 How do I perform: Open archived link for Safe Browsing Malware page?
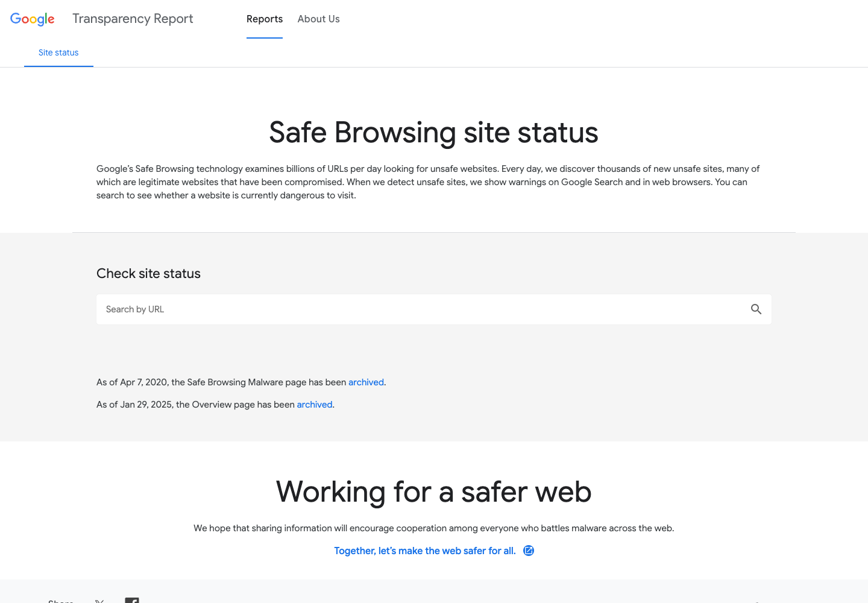366,382
